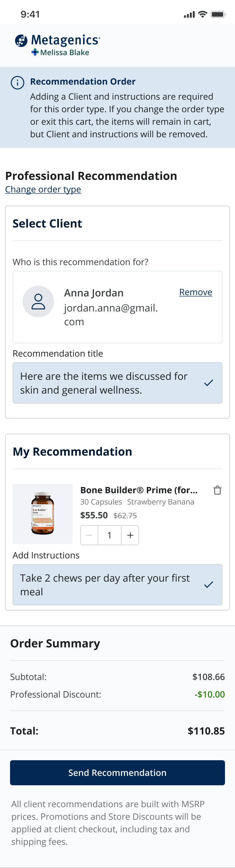Open the Bone Builder Prime product title

[x=139, y=490]
